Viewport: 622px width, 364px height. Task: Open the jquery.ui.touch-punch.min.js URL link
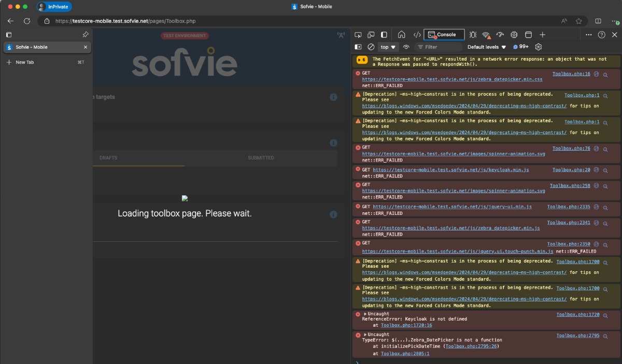[458, 251]
